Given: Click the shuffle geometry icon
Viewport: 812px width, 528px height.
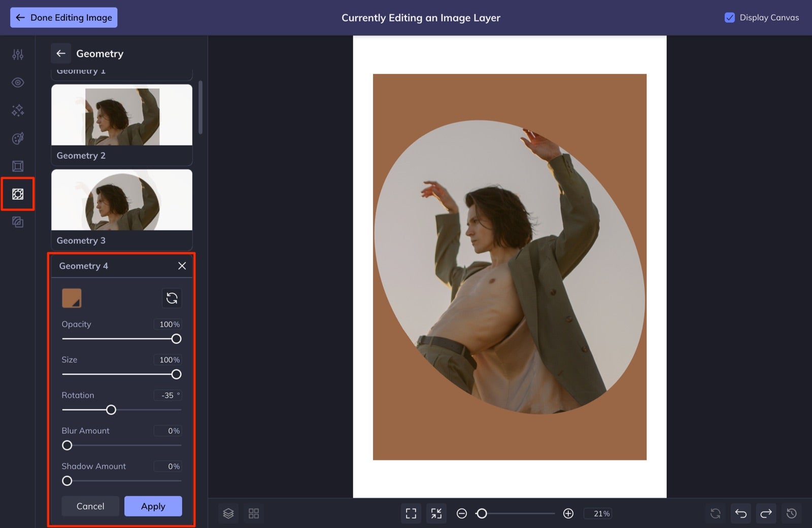Looking at the screenshot, I should [172, 298].
